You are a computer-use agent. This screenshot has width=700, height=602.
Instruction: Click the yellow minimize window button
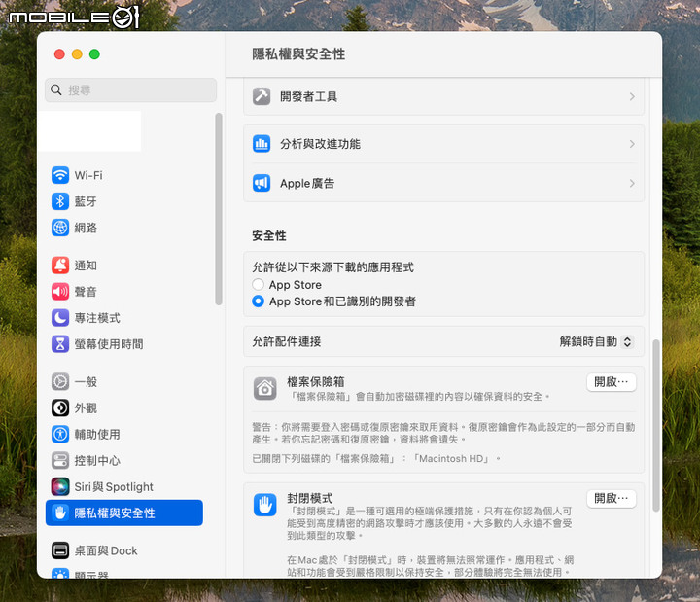tap(77, 54)
